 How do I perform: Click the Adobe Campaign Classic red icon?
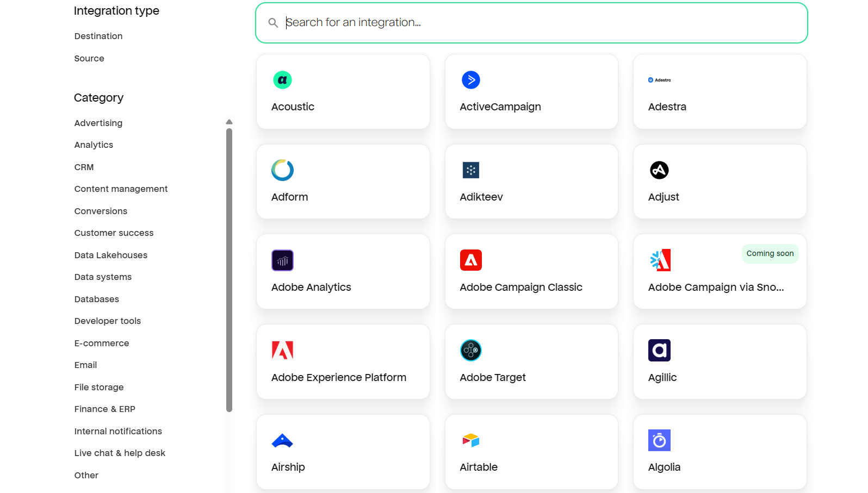471,260
